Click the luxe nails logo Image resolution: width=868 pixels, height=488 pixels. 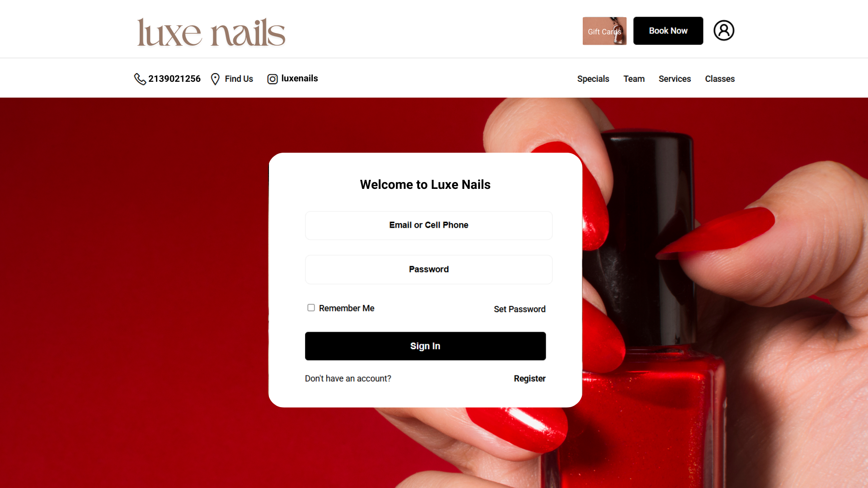[x=211, y=33]
